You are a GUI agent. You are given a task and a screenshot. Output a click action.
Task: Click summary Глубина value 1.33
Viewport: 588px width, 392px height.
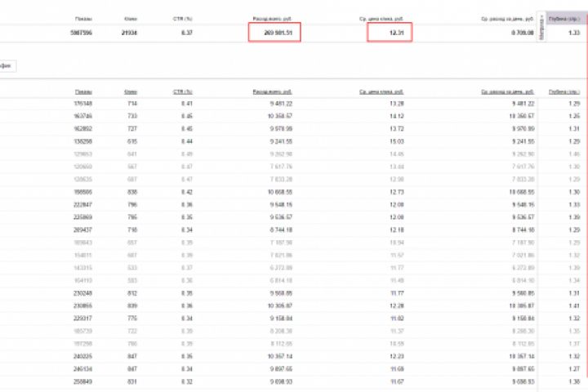pos(574,33)
